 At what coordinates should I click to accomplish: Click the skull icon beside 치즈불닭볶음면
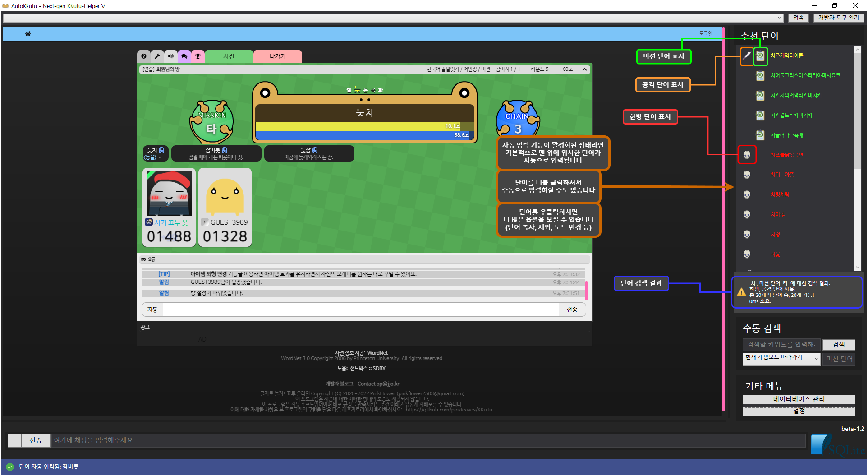(x=747, y=155)
